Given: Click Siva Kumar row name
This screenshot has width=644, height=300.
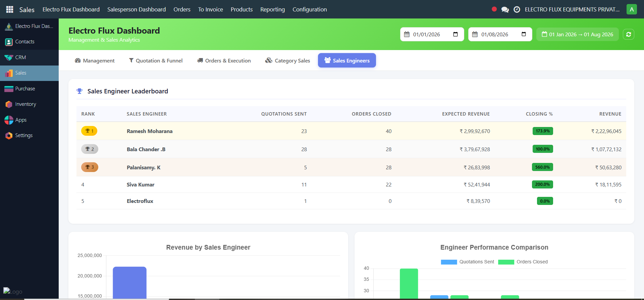Looking at the screenshot, I should pos(141,184).
